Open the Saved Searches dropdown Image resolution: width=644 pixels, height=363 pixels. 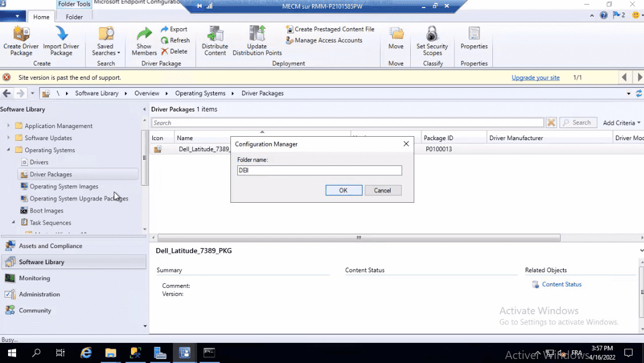pos(106,41)
